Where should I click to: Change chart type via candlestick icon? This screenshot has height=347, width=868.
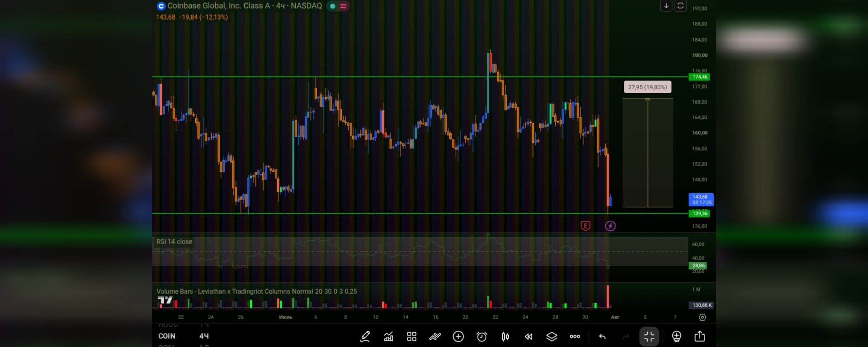(x=505, y=337)
